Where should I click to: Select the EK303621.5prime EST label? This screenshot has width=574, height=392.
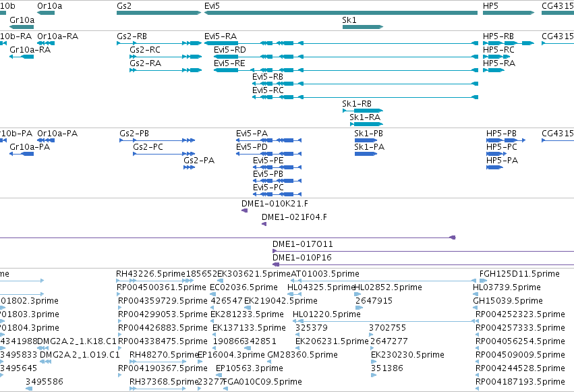pyautogui.click(x=254, y=274)
